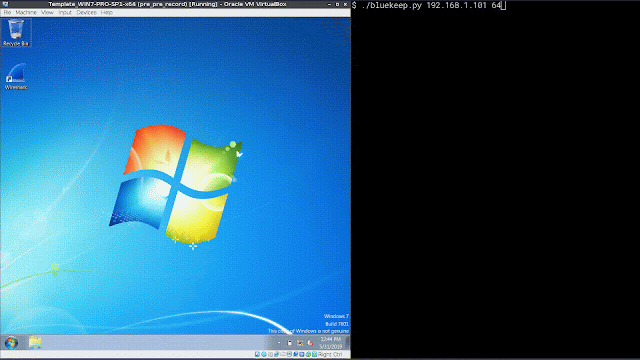Select the Recycle Bin desktop icon
The width and height of the screenshot is (640, 360).
click(x=16, y=33)
